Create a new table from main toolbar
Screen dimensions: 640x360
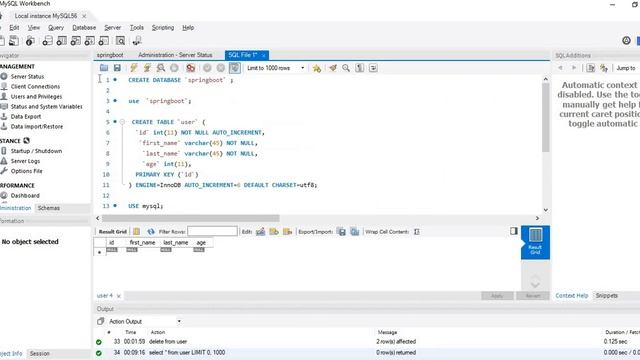coord(61,40)
